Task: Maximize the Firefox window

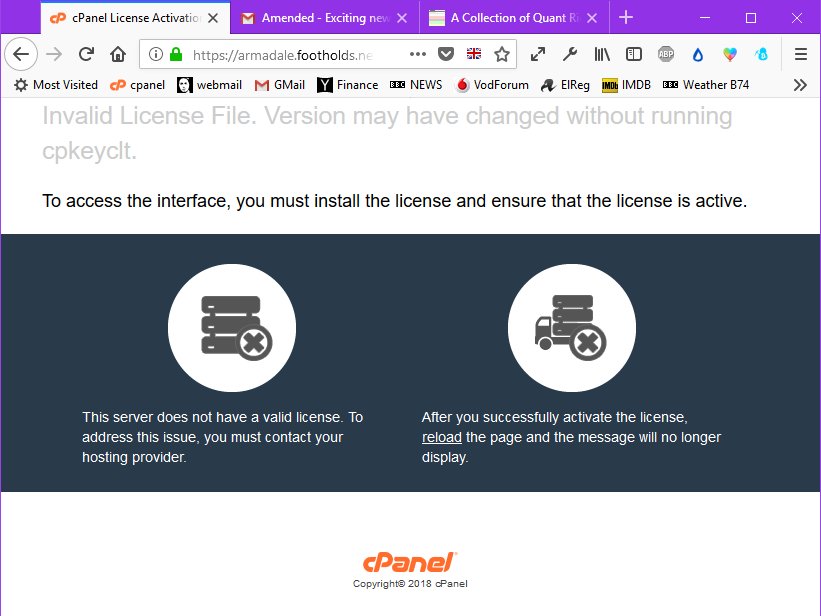Action: pos(751,18)
